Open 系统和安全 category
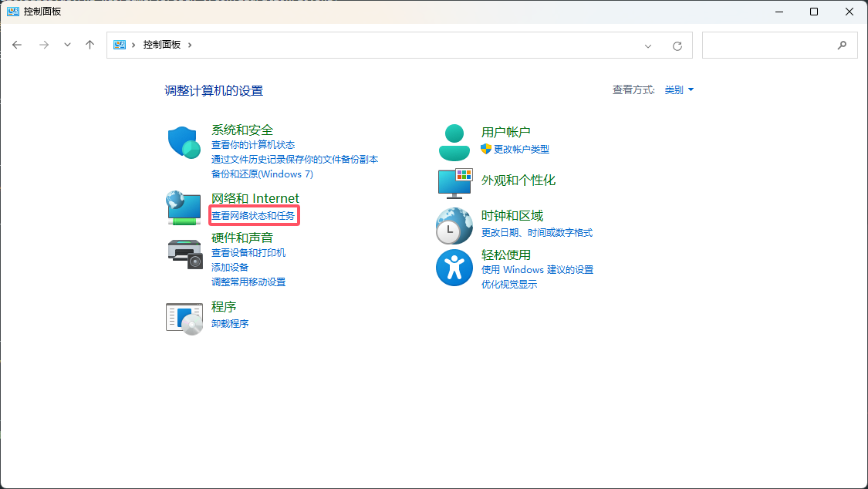This screenshot has width=868, height=489. point(242,130)
